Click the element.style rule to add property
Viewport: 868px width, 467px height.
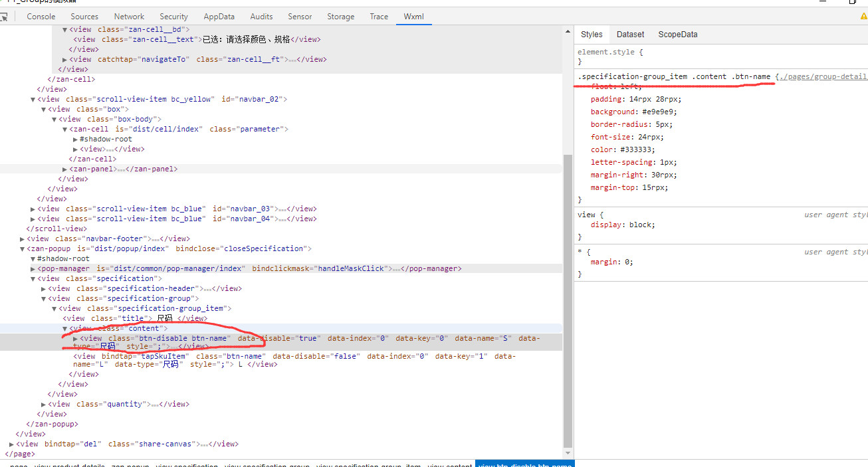tap(610, 52)
